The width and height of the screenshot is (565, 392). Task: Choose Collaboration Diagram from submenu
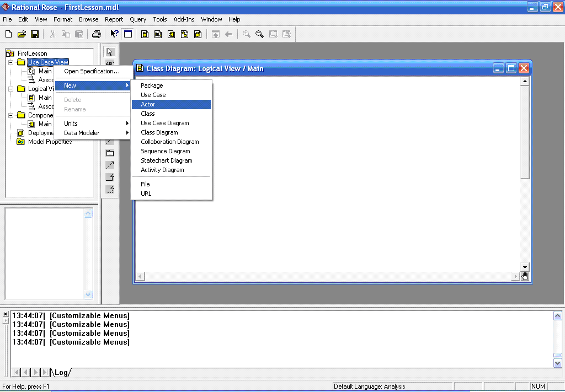(171, 142)
